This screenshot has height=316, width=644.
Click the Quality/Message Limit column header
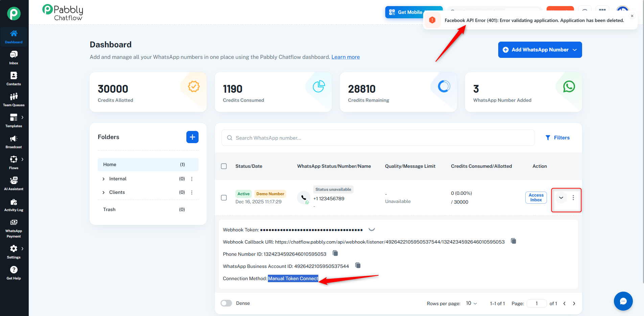[410, 166]
